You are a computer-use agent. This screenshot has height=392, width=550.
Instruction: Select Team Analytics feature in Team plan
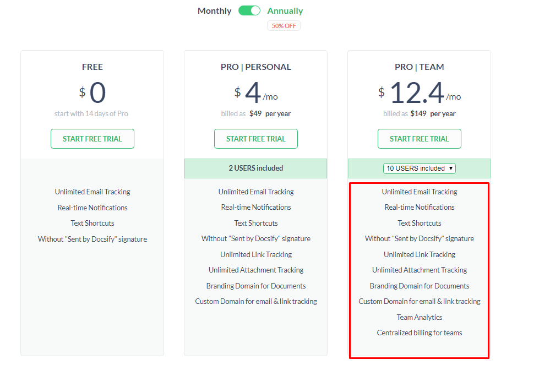(x=419, y=317)
